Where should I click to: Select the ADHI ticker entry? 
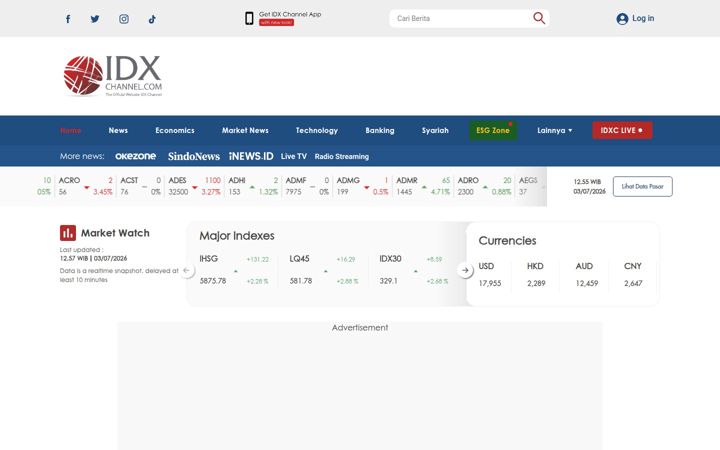click(x=253, y=186)
